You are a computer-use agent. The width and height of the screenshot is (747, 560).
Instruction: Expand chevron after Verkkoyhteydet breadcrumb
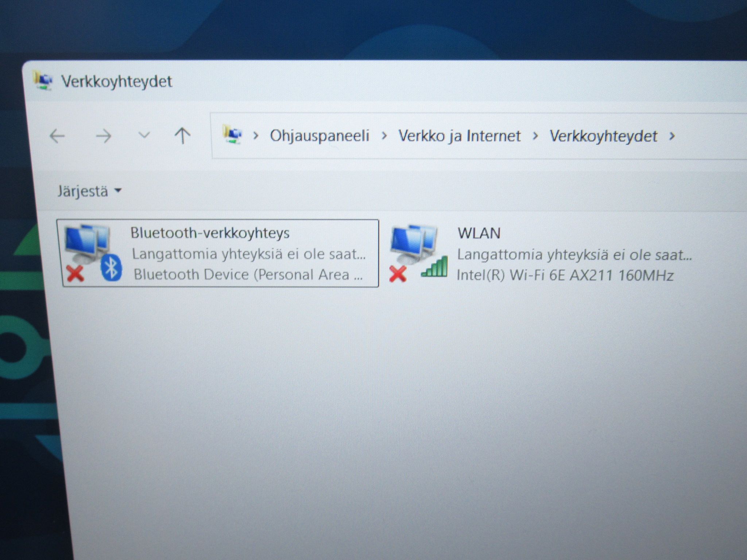(x=672, y=136)
